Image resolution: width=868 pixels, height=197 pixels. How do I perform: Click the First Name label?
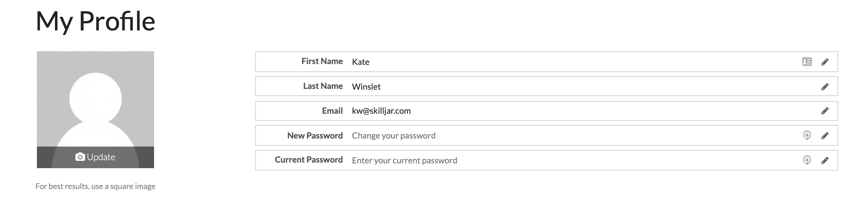click(322, 61)
